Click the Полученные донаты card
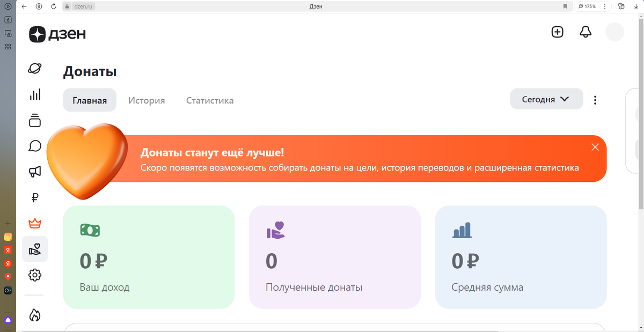 (x=335, y=257)
